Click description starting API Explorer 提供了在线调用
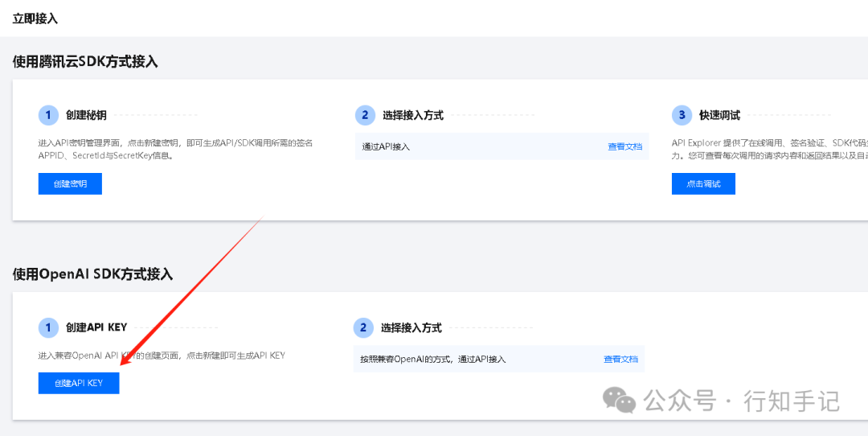 click(x=769, y=149)
